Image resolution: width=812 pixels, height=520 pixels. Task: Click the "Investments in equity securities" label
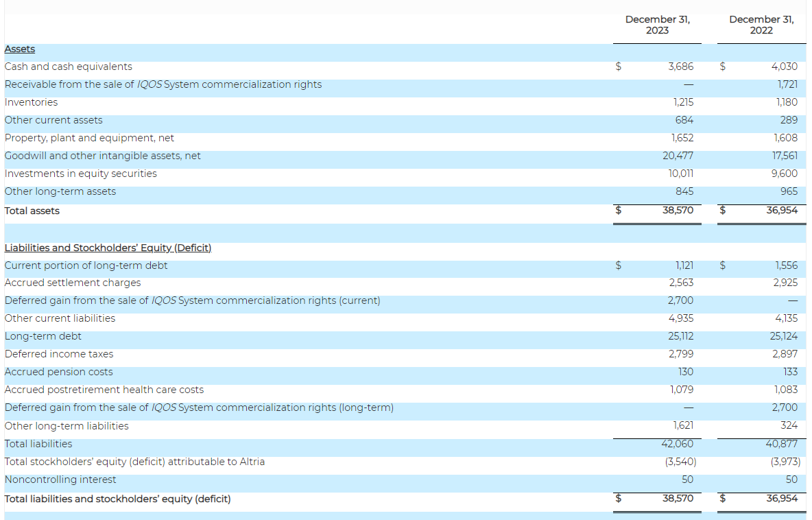click(x=80, y=174)
